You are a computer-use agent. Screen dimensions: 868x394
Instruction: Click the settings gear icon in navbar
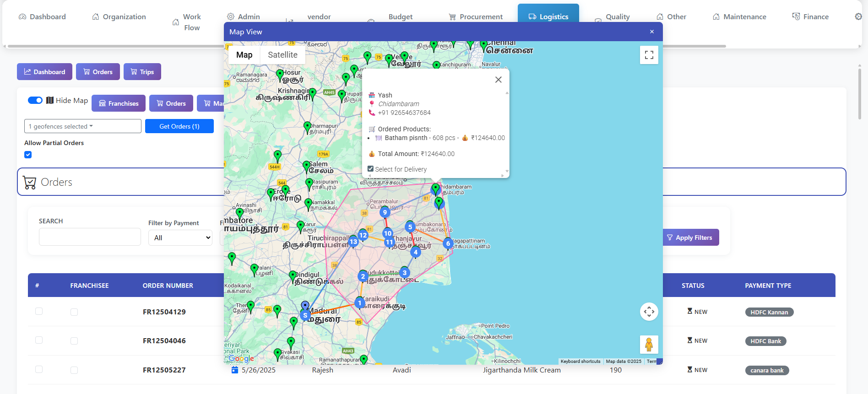tap(858, 16)
